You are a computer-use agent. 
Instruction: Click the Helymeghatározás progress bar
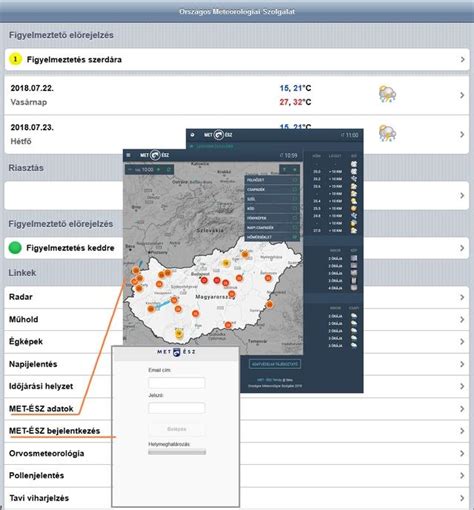click(177, 452)
